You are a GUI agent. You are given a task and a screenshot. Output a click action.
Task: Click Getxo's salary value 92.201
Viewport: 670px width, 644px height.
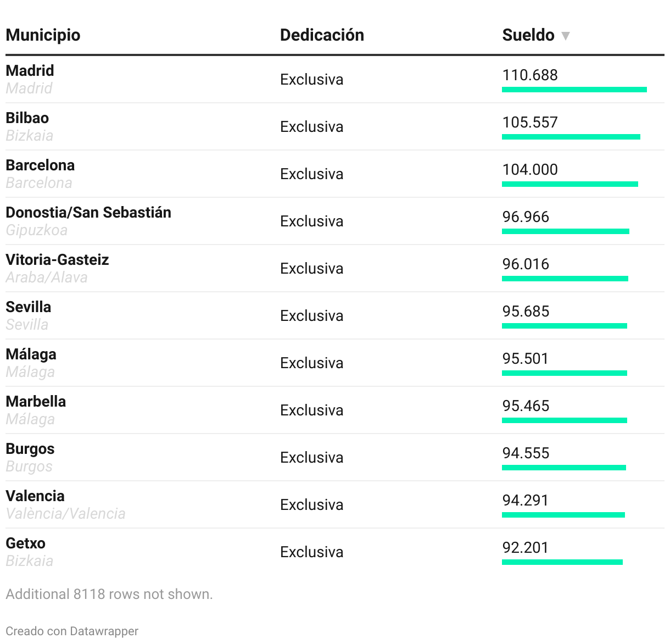[x=525, y=547]
